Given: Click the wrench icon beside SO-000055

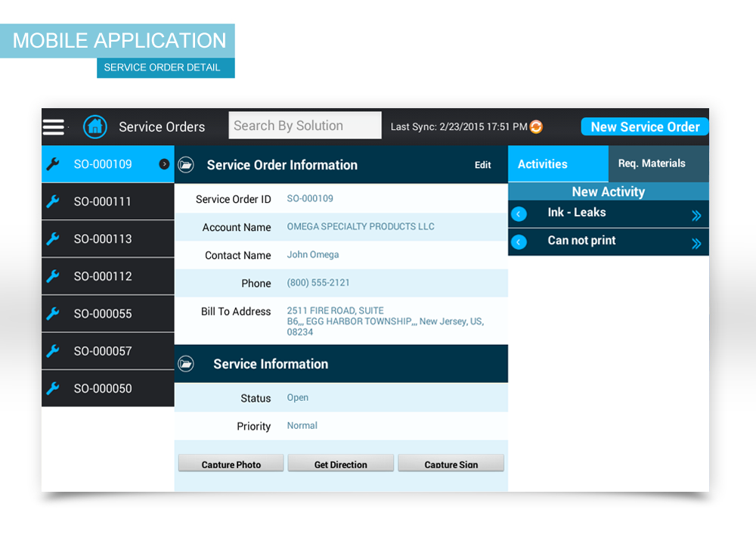Looking at the screenshot, I should coord(53,313).
